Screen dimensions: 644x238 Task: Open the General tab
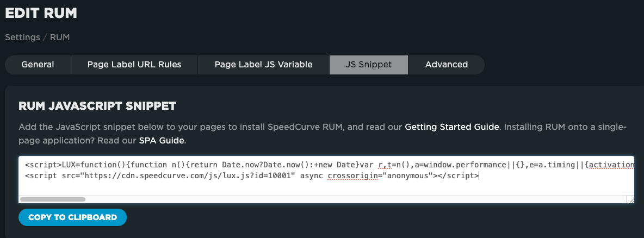click(x=38, y=65)
